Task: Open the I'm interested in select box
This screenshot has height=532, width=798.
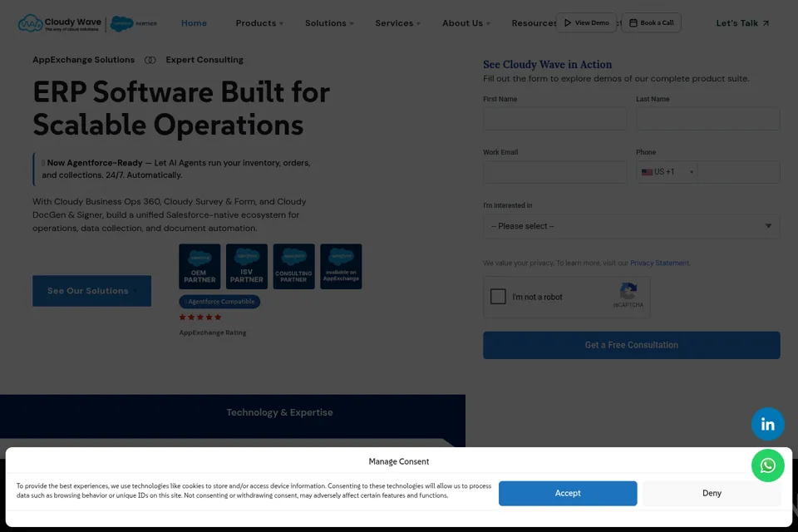Action: [x=631, y=226]
